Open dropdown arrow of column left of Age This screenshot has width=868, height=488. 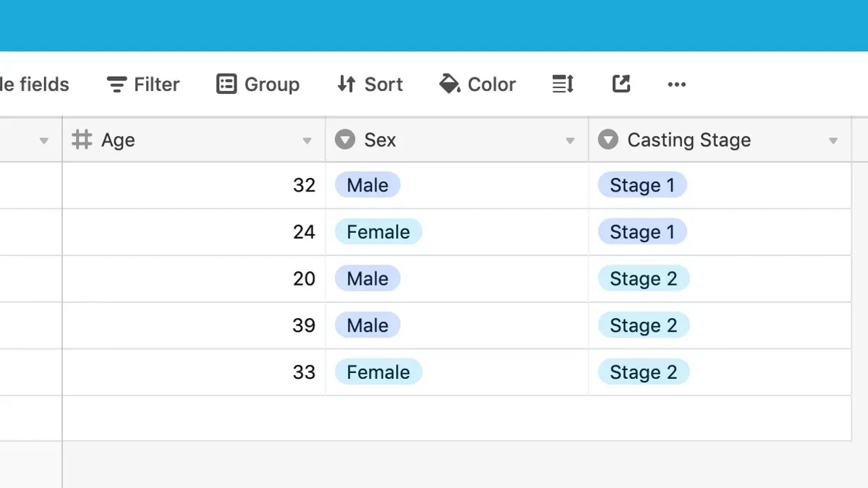(x=44, y=141)
